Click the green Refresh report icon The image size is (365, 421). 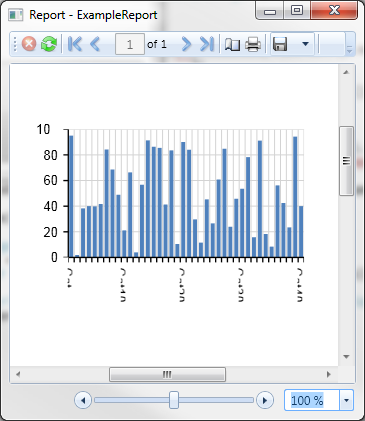click(x=49, y=44)
